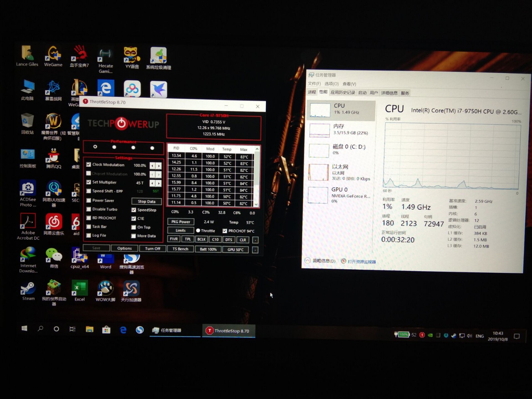This screenshot has height=399, width=532.
Task: Toggle the BD PROCHOT checkbox
Action: pos(88,218)
